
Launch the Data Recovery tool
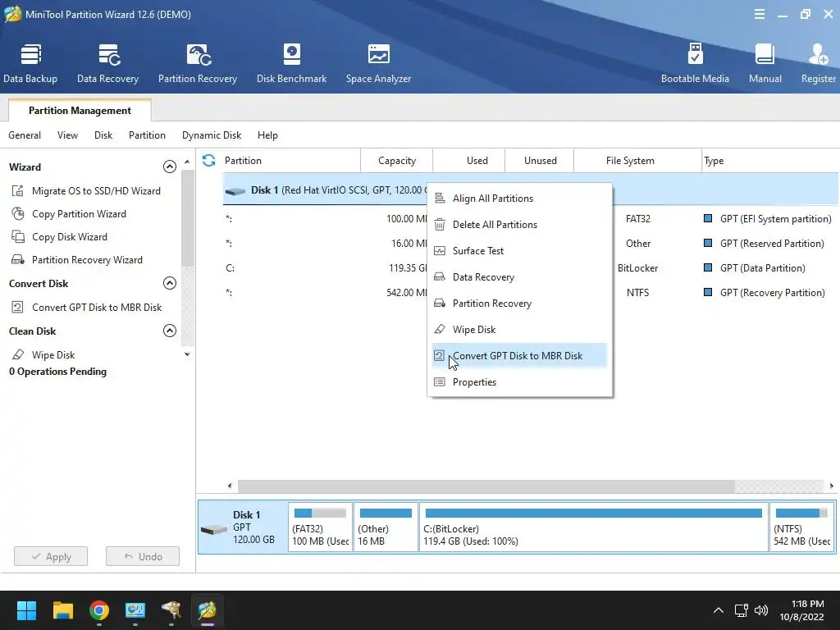click(x=107, y=63)
